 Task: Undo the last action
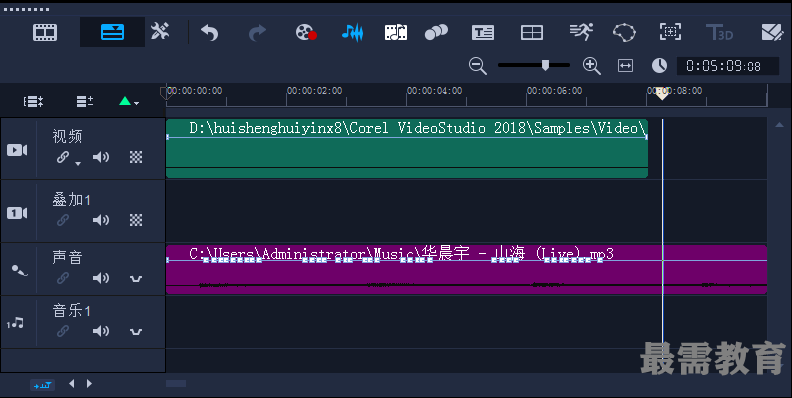click(x=209, y=33)
